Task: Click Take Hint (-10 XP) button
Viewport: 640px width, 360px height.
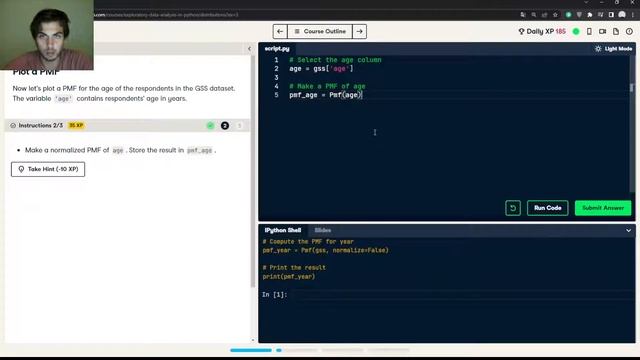Action: 48,169
